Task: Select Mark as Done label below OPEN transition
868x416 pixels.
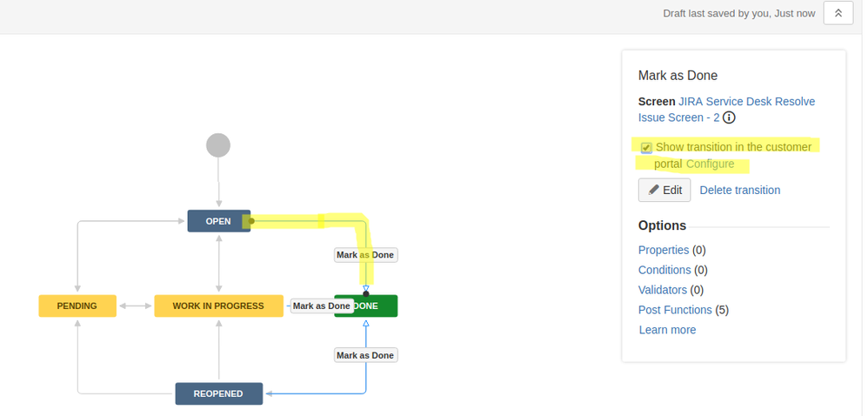Action: tap(365, 255)
